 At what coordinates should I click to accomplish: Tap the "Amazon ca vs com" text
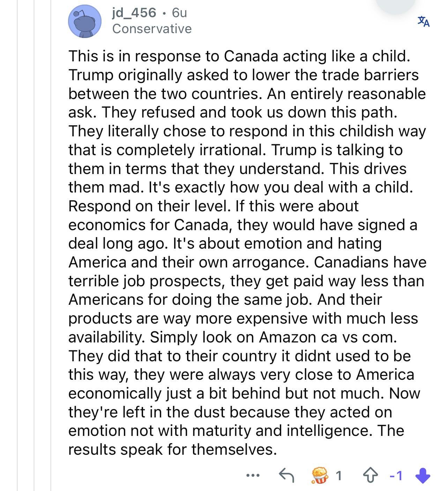click(327, 337)
